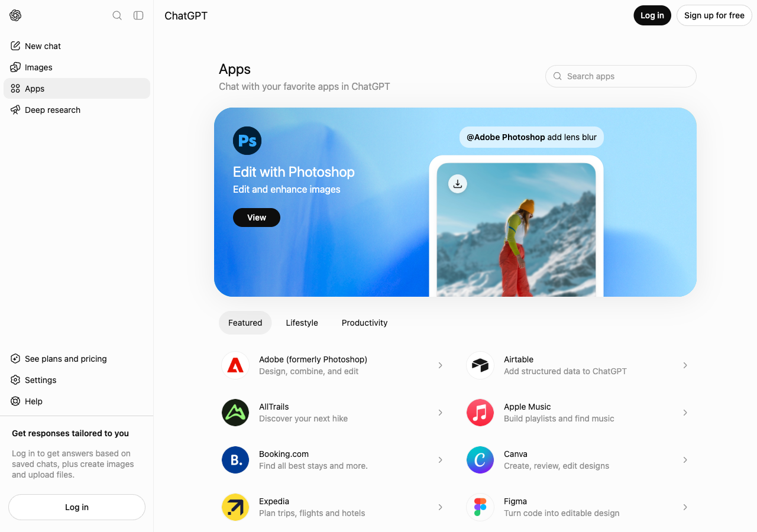
Task: Click the Figma app icon
Action: tap(480, 507)
